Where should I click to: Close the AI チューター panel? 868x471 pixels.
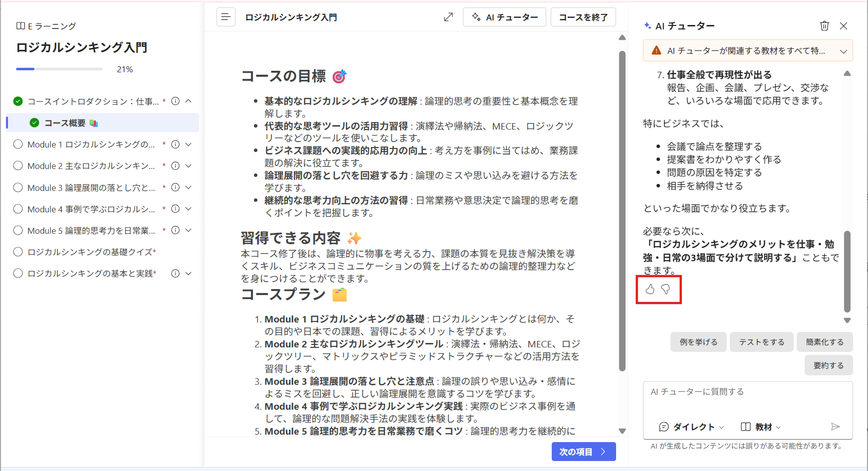[x=844, y=26]
